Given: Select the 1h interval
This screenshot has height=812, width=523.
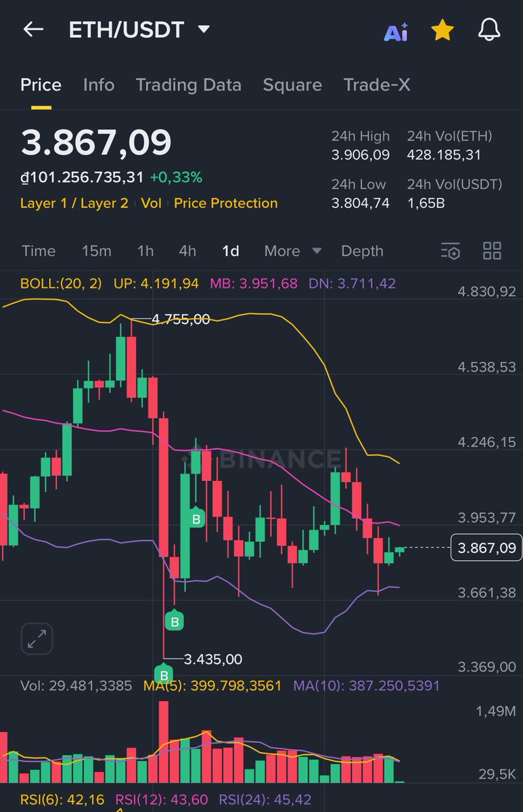Looking at the screenshot, I should pos(145,251).
